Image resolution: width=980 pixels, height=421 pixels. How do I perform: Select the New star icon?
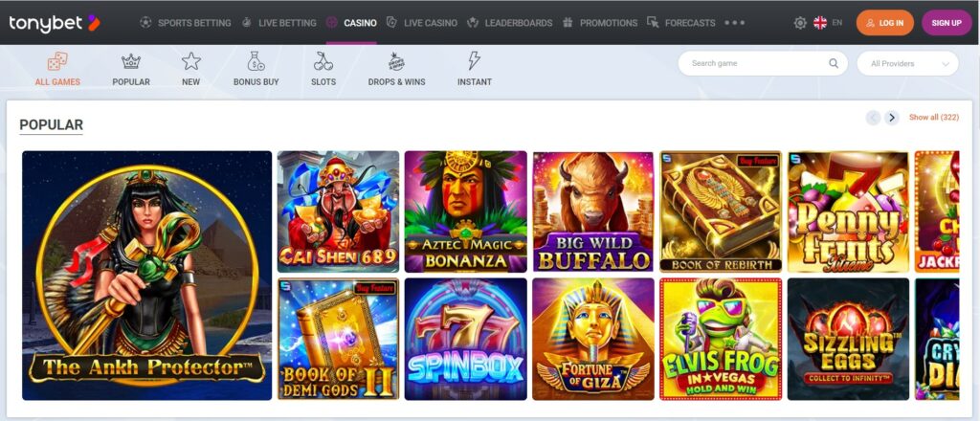(x=190, y=61)
